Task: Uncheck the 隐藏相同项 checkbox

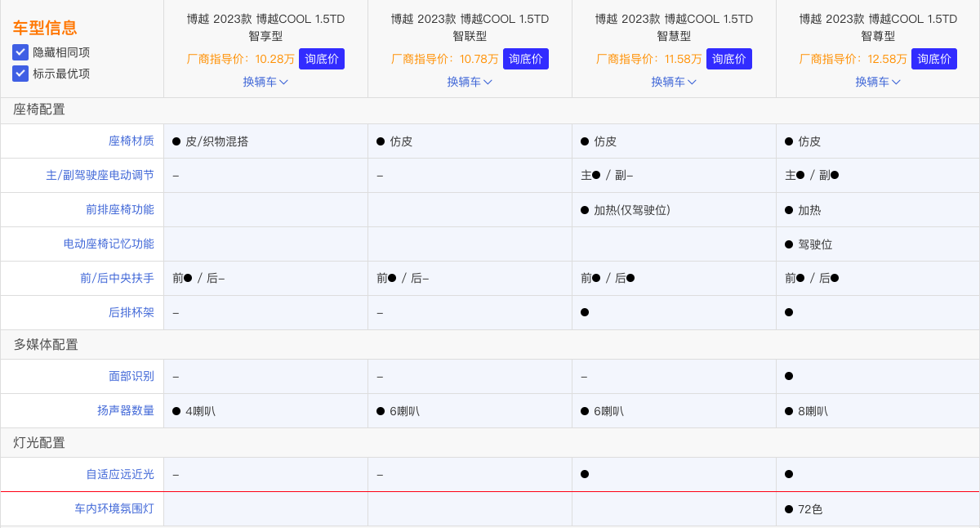Action: click(20, 52)
